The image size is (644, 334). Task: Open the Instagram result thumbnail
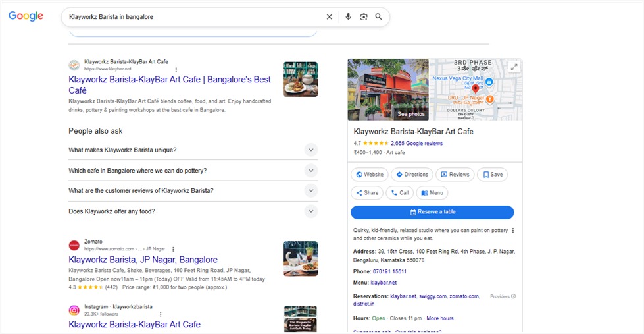(x=300, y=319)
